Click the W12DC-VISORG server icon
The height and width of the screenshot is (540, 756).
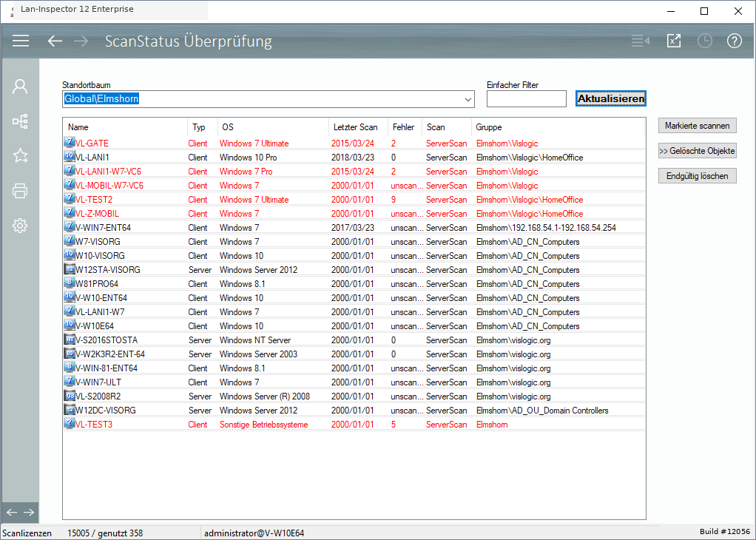click(70, 410)
